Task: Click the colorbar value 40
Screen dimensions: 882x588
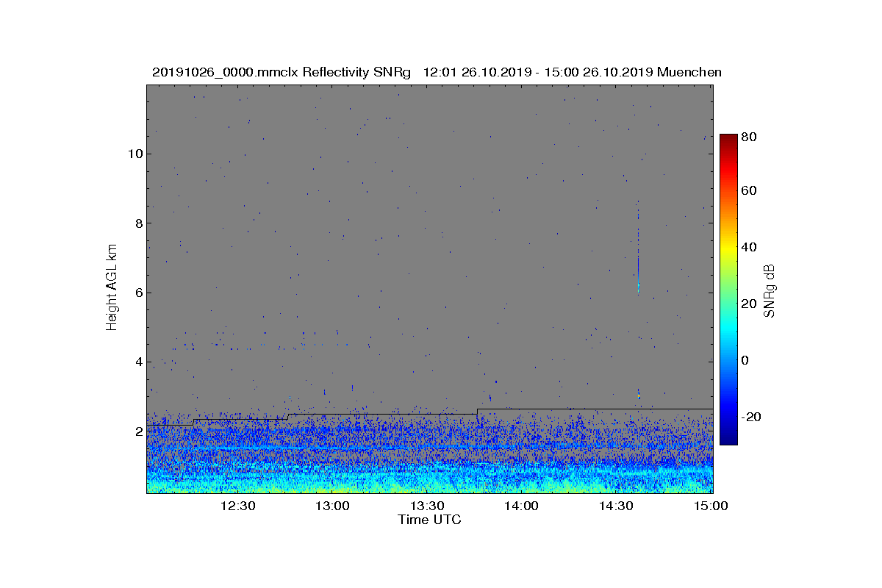Action: tap(750, 247)
